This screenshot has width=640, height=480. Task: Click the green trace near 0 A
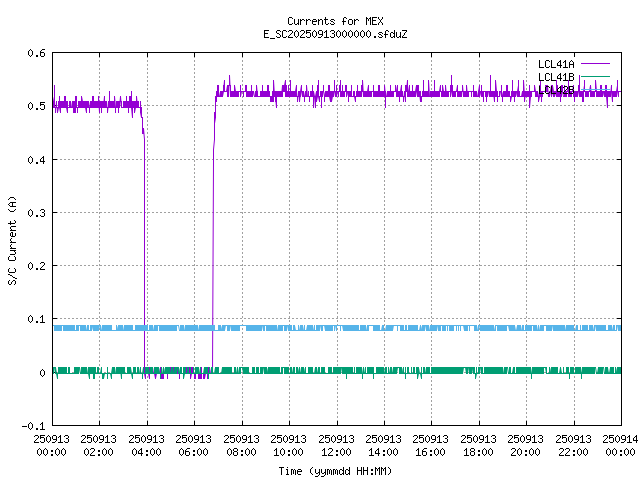pos(400,370)
